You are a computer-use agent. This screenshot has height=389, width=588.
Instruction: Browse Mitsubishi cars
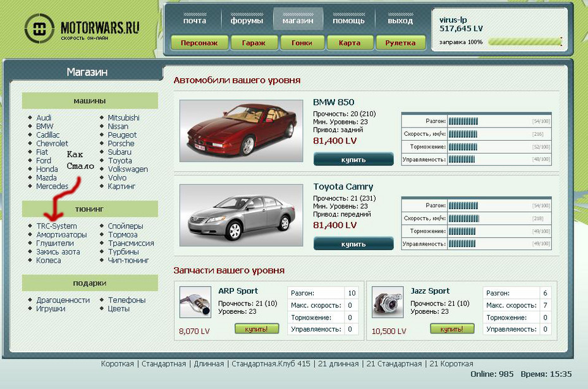click(124, 117)
